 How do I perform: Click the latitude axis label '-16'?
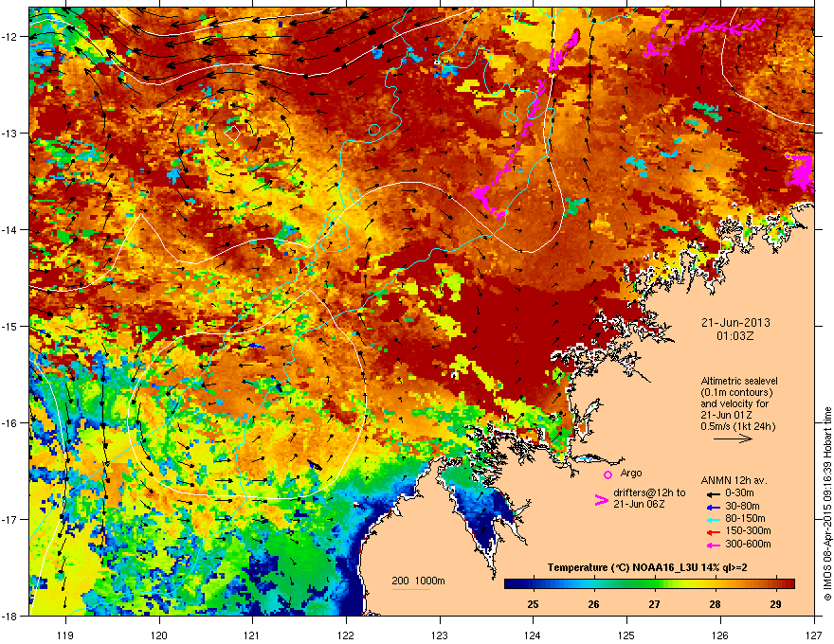point(9,422)
